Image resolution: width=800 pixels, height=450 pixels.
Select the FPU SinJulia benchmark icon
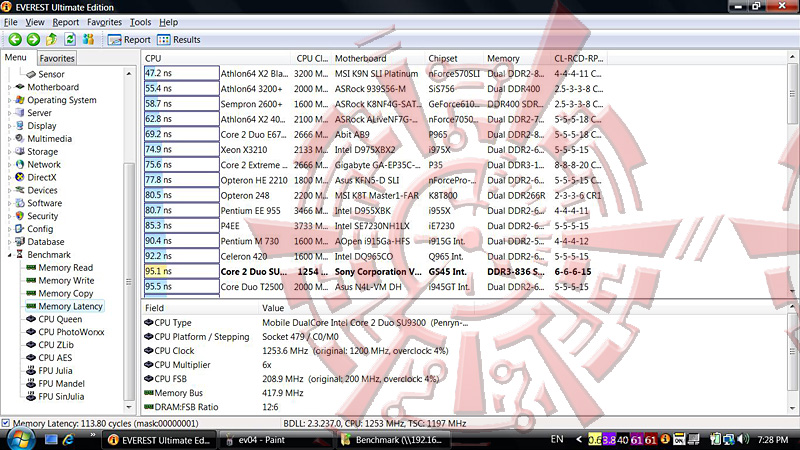click(x=31, y=396)
